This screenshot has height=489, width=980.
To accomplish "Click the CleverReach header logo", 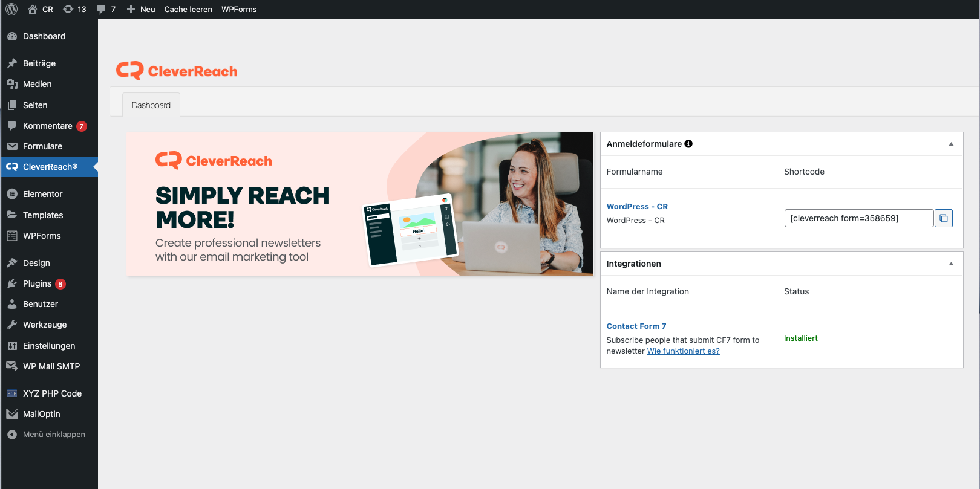I will click(x=177, y=71).
